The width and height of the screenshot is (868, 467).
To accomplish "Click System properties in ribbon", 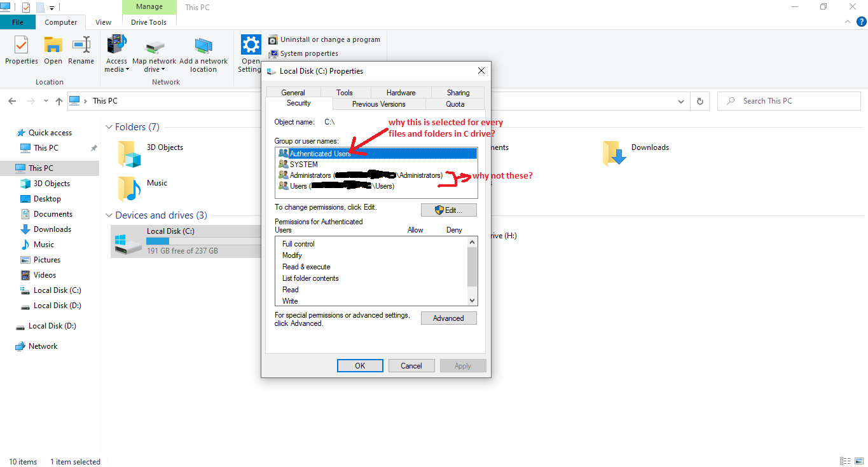I will point(303,53).
